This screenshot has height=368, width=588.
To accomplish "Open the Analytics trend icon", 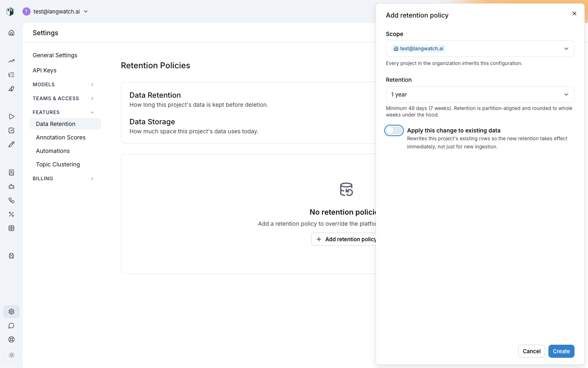I will 11,61.
